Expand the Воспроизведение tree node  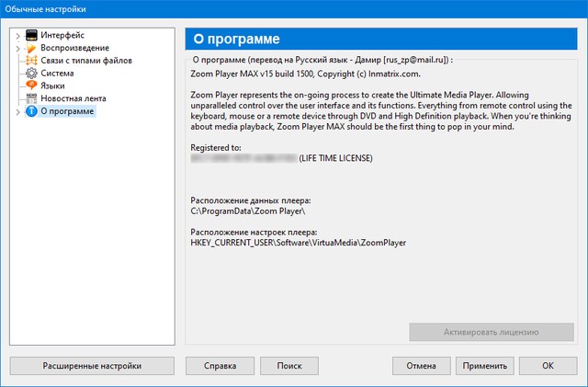tap(17, 48)
